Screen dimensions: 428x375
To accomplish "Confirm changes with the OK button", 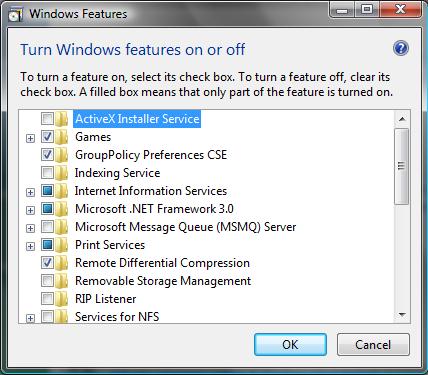I will 290,344.
